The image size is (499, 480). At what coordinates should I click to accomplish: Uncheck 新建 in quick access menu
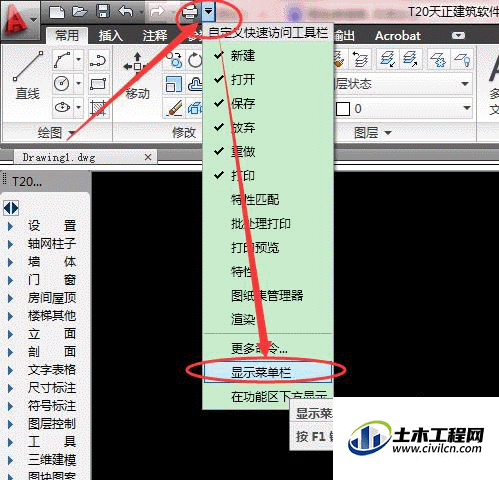pos(268,55)
